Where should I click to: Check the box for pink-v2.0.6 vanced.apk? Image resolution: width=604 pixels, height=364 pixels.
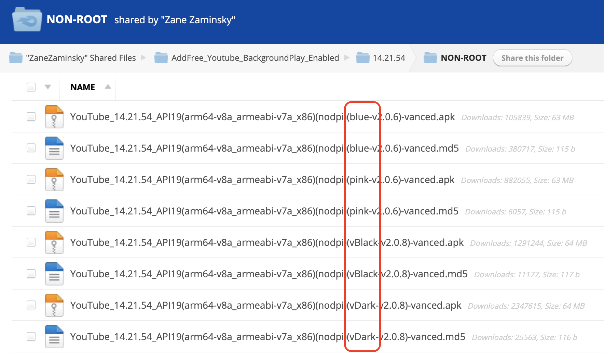click(31, 179)
